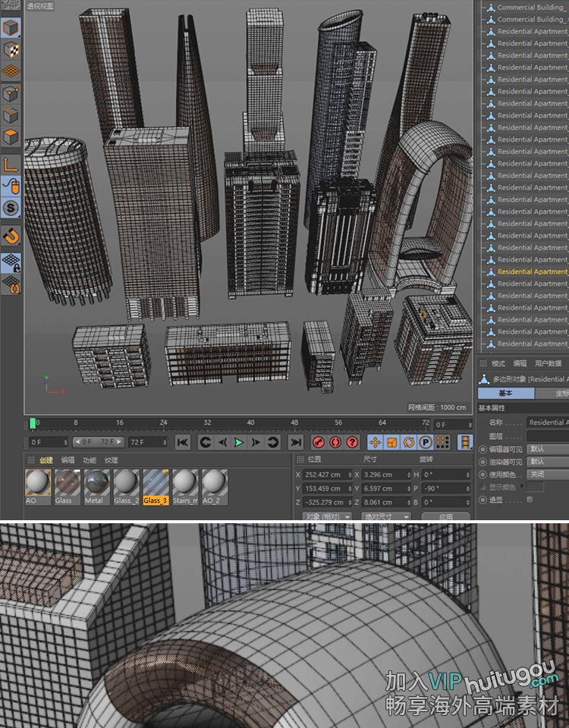This screenshot has width=569, height=728.
Task: Open the 绝对尺寸 size mode dropdown
Action: tap(387, 516)
